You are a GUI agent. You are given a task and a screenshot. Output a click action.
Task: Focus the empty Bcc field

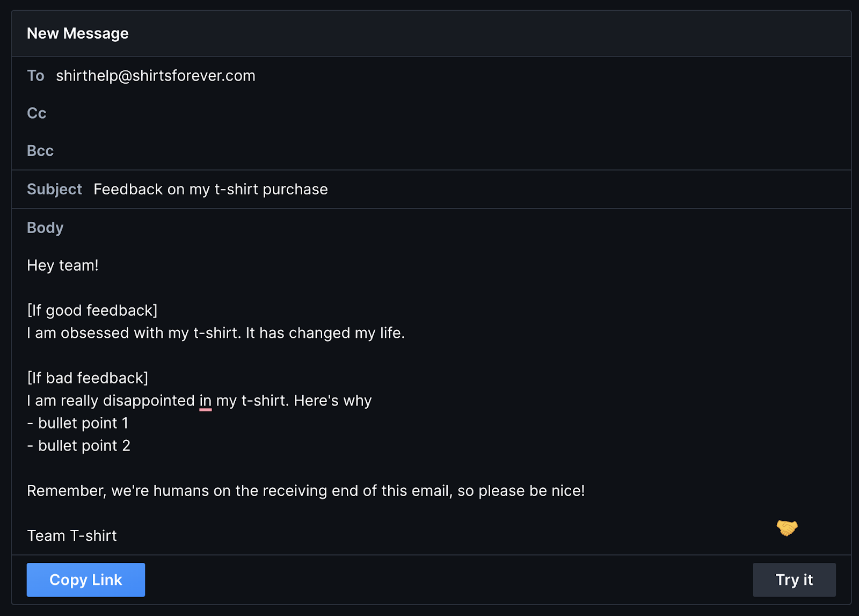429,151
